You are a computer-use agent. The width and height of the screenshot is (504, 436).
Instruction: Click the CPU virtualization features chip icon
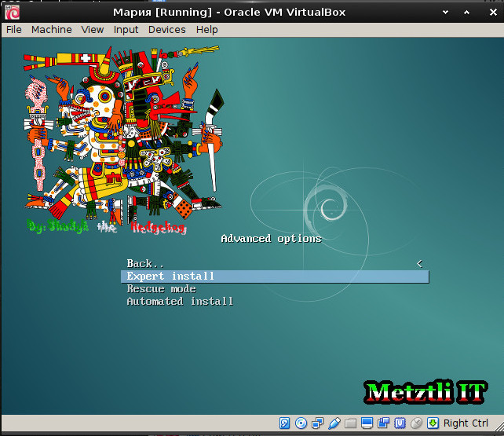pos(400,423)
